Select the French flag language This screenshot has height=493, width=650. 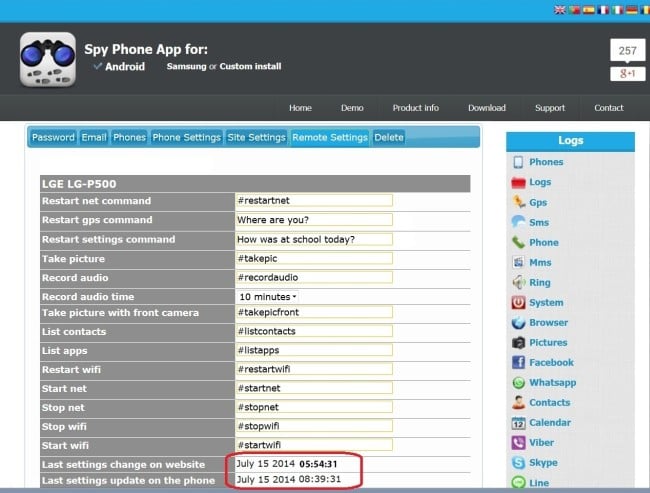pyautogui.click(x=603, y=10)
